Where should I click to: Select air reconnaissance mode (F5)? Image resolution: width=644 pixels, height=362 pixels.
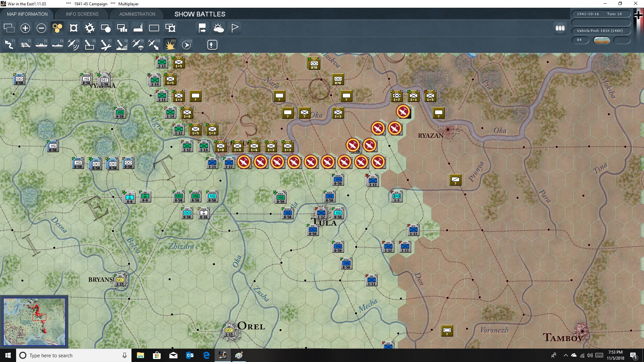(x=73, y=44)
